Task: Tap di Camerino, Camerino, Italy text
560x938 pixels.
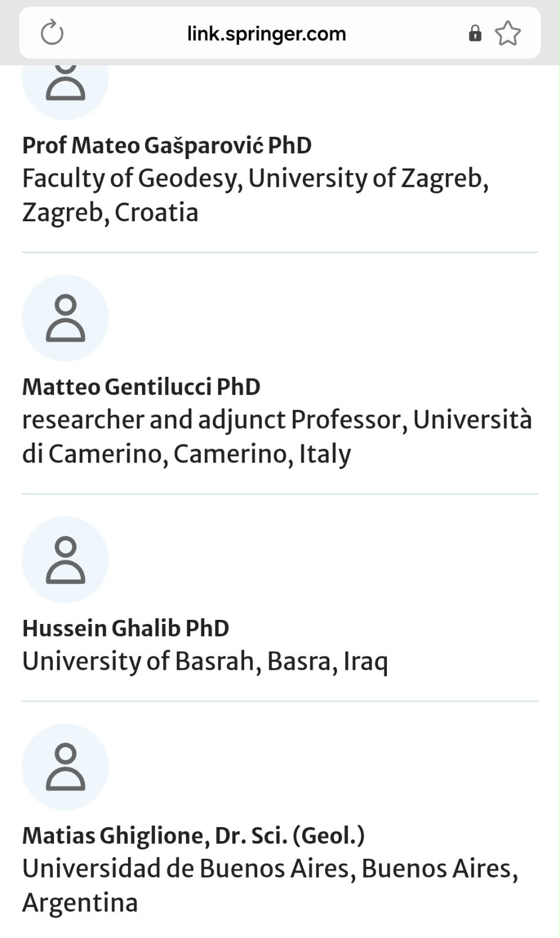Action: pos(187,454)
